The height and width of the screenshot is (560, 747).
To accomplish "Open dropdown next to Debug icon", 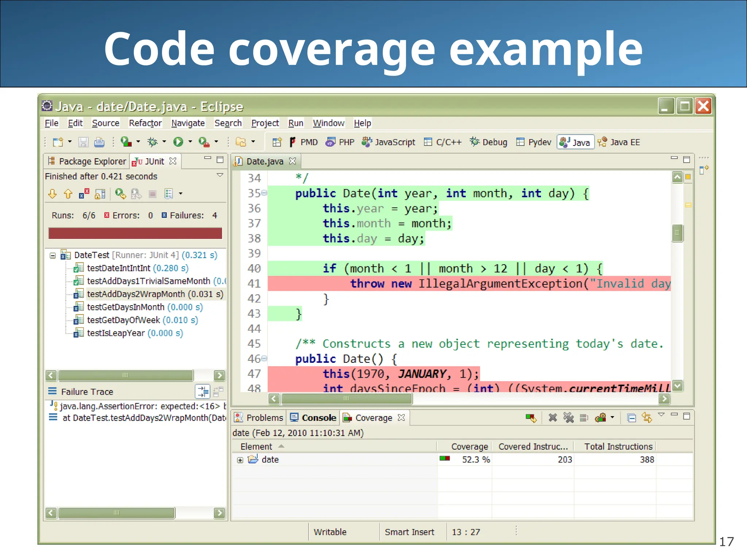I will pyautogui.click(x=164, y=142).
